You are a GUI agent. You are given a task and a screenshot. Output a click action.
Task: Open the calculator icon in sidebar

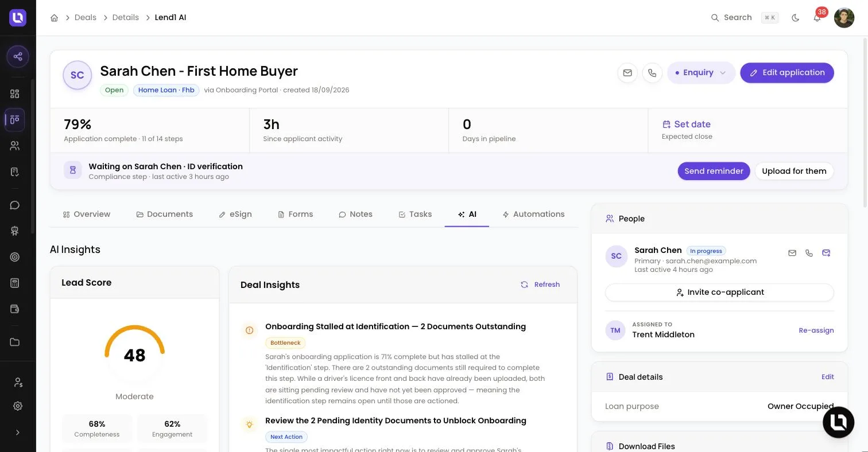pyautogui.click(x=15, y=283)
